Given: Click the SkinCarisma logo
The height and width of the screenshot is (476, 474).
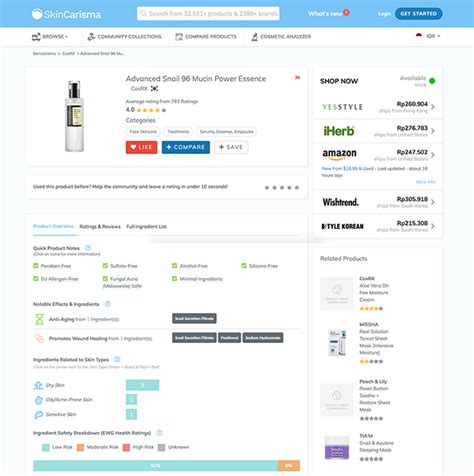Looking at the screenshot, I should (66, 14).
